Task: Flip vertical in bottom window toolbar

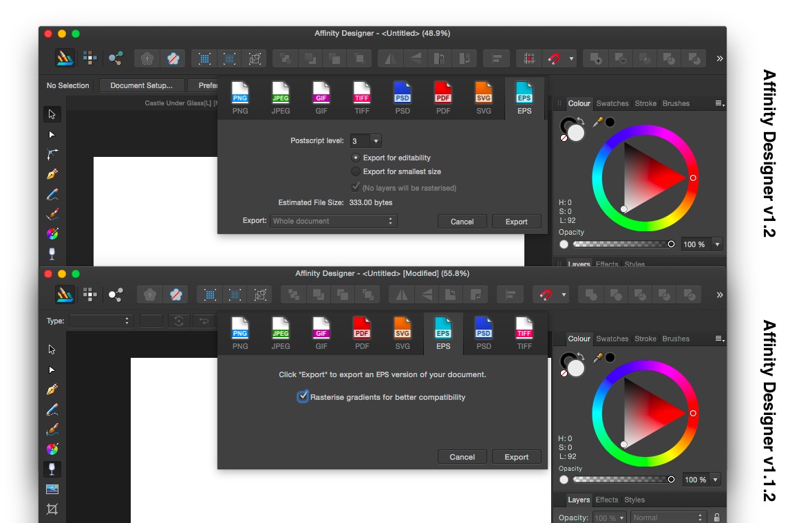Action: (427, 295)
